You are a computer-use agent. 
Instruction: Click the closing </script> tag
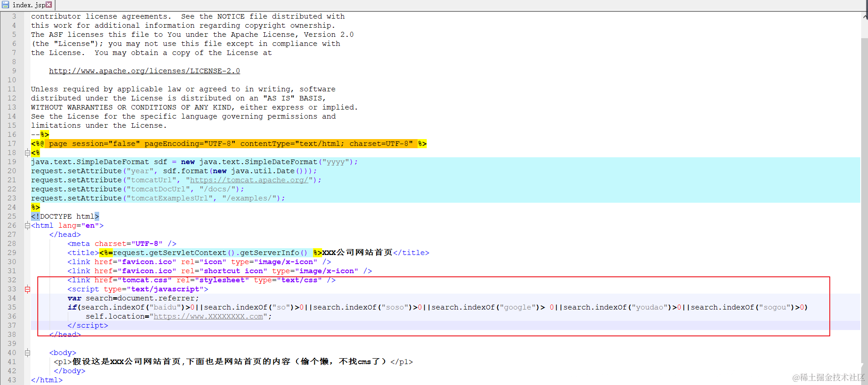(x=88, y=325)
